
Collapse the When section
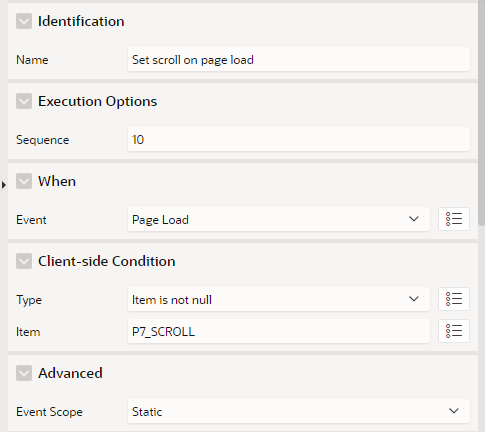(x=24, y=181)
